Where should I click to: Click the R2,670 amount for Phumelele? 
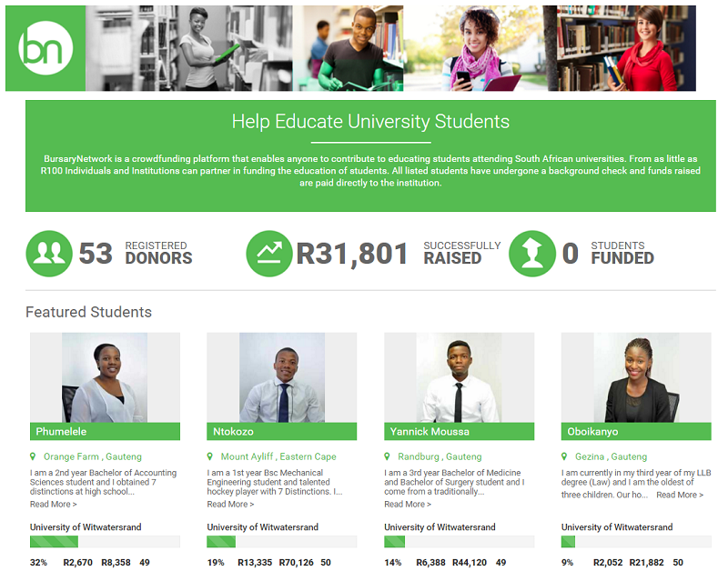click(x=77, y=562)
